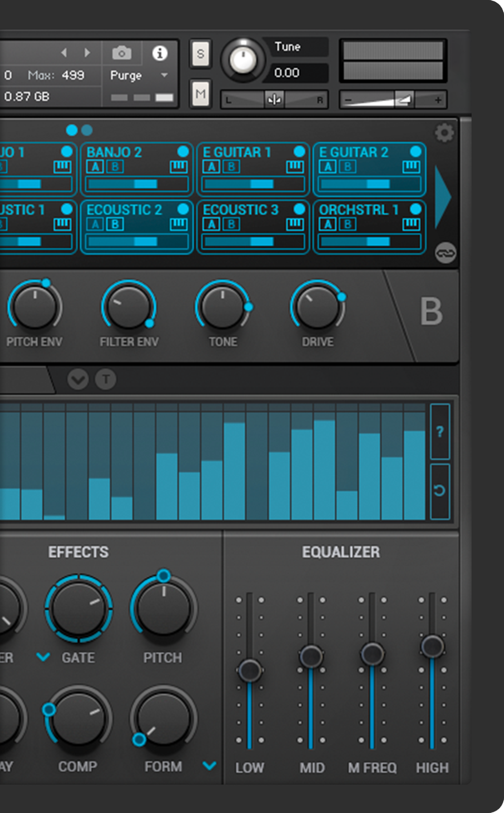Click the sequencer question mark help button
The width and height of the screenshot is (504, 813).
pyautogui.click(x=440, y=431)
